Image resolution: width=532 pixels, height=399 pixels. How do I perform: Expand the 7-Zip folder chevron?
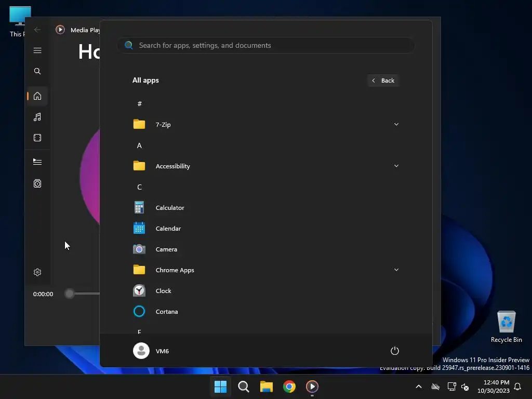click(396, 125)
